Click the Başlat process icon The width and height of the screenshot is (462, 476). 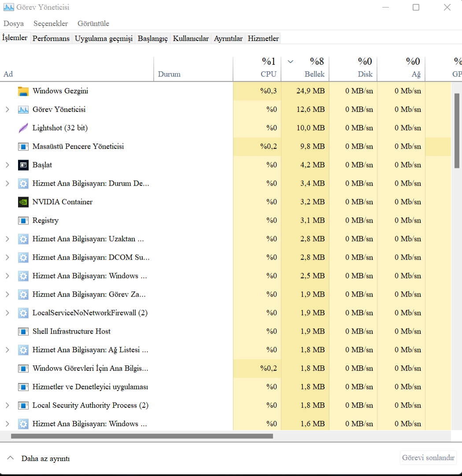23,165
